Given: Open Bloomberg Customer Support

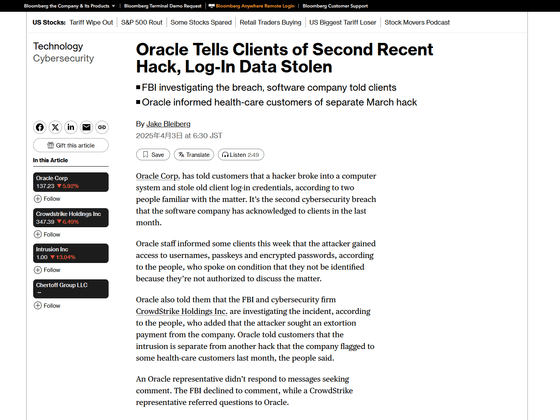Looking at the screenshot, I should coord(335,6).
